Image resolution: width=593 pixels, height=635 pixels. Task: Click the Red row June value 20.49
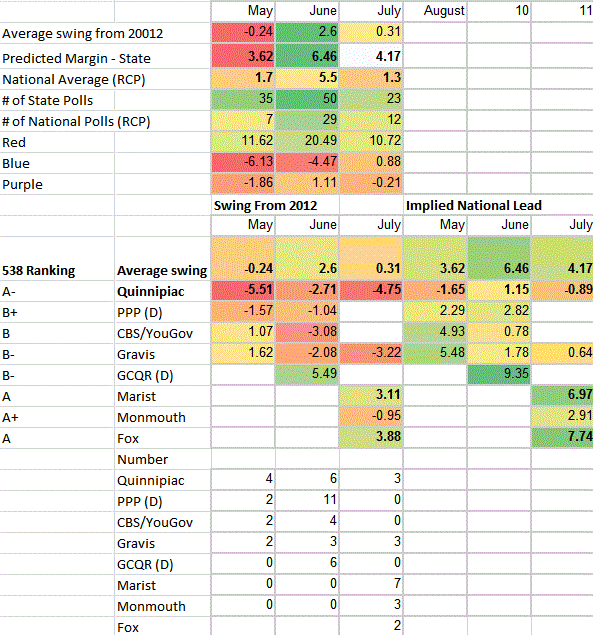point(307,141)
